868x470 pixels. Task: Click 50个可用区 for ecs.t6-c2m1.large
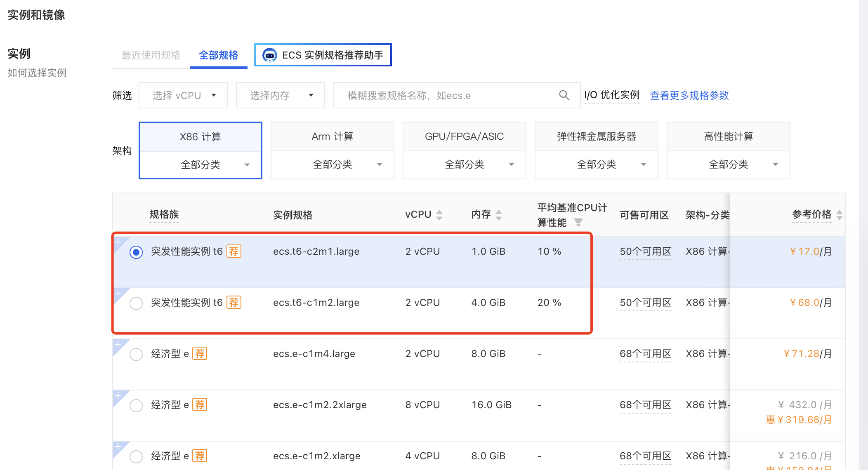pyautogui.click(x=646, y=251)
